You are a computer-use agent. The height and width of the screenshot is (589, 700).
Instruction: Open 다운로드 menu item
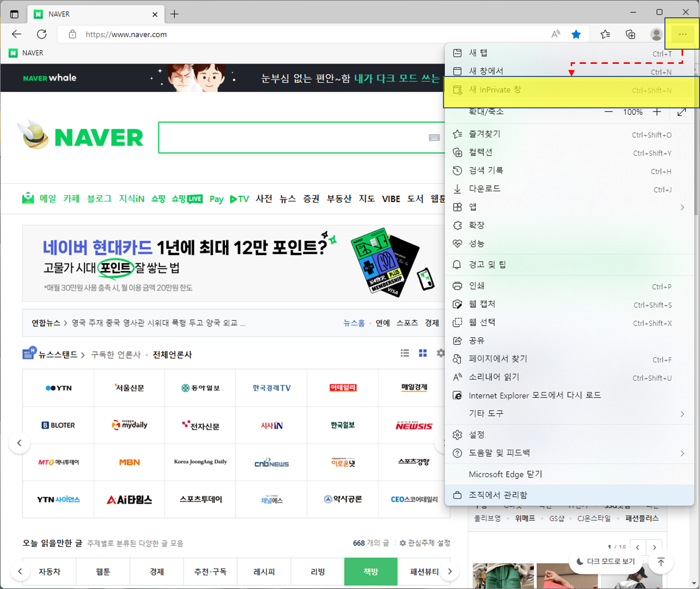[x=570, y=189]
